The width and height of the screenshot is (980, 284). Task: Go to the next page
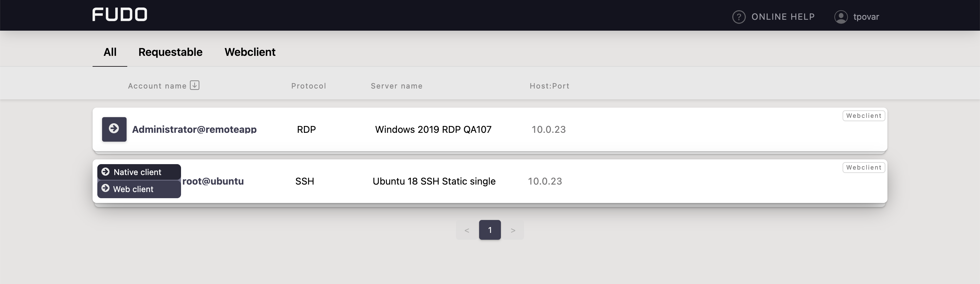tap(513, 230)
